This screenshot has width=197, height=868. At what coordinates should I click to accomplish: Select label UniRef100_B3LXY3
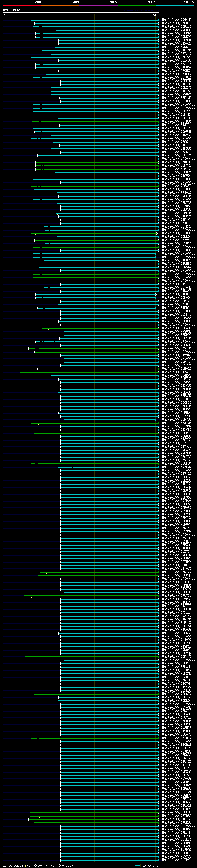pyautogui.click(x=176, y=88)
